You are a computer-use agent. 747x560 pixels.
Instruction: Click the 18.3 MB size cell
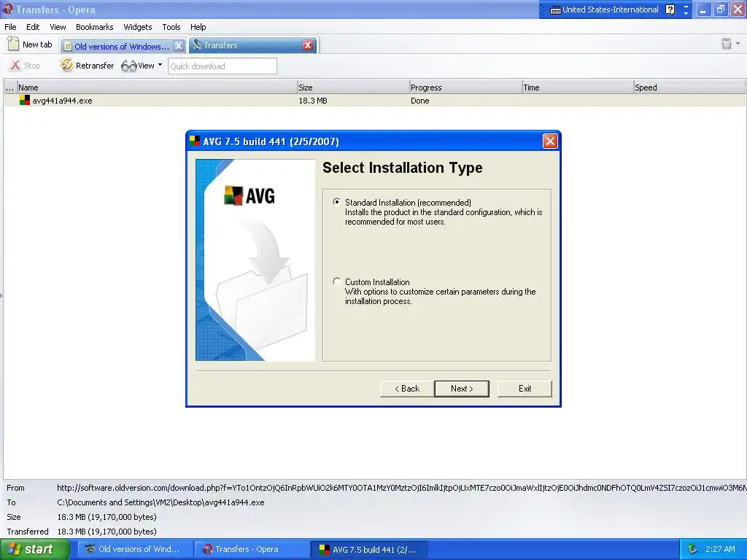coord(313,101)
